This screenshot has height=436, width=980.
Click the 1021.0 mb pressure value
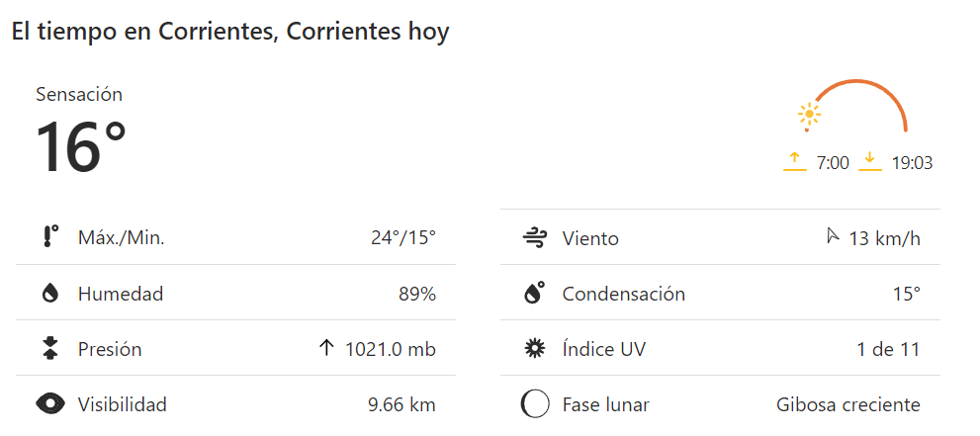tap(390, 349)
